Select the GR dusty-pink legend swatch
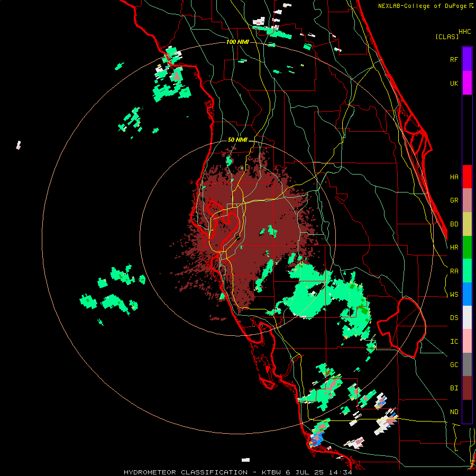 [467, 200]
